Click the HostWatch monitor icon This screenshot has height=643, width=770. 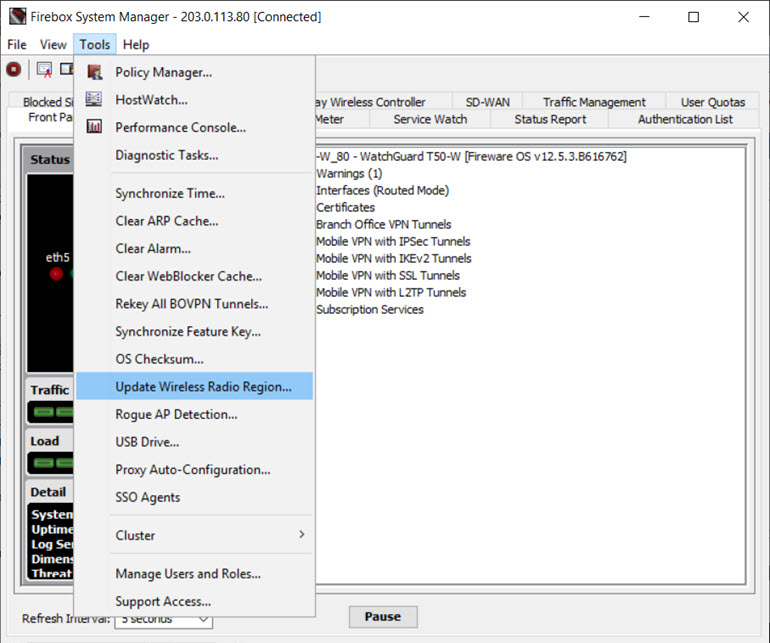coord(95,100)
